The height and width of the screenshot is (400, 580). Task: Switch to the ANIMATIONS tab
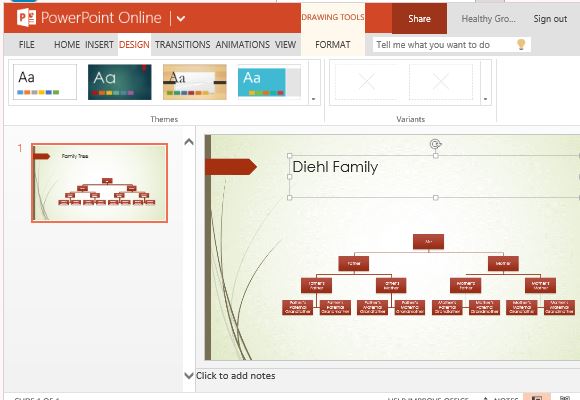243,45
